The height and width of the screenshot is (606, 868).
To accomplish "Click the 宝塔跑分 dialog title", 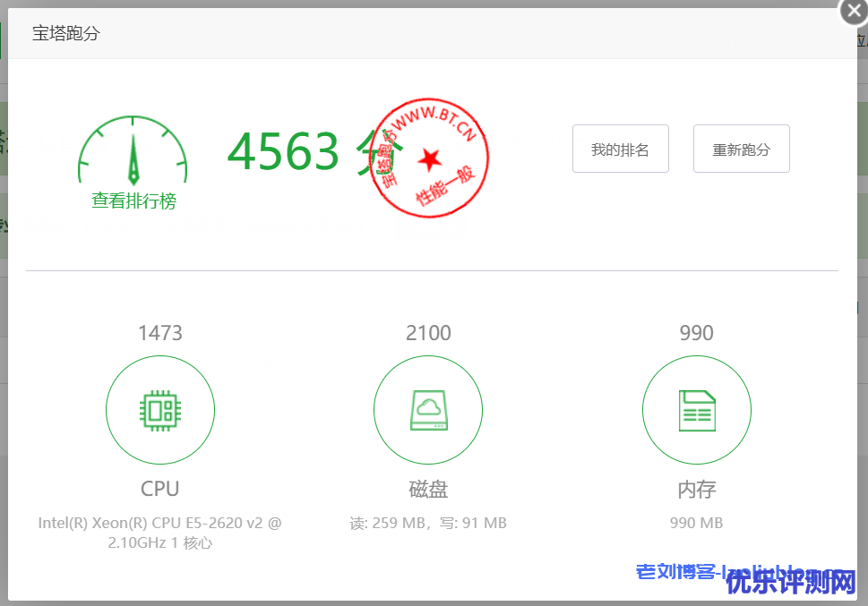I will coord(66,34).
